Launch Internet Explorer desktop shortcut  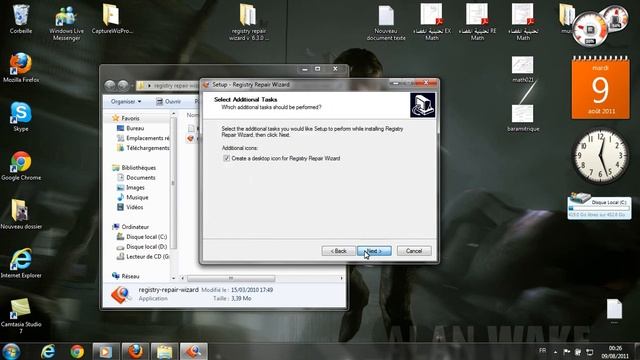click(x=21, y=264)
